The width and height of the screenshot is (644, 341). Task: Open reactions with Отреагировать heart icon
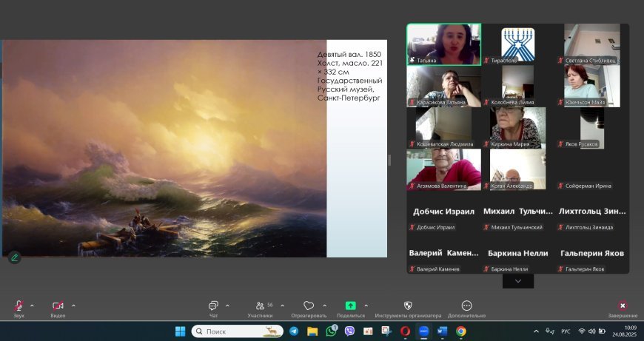point(309,308)
